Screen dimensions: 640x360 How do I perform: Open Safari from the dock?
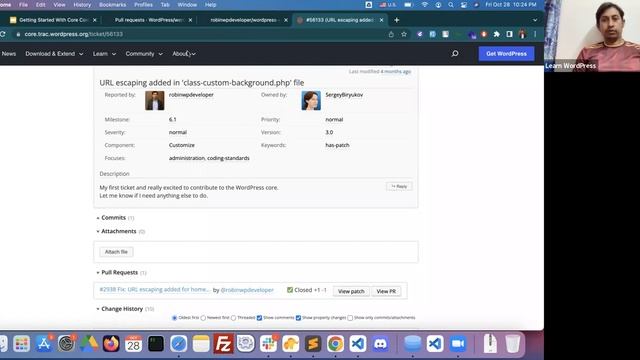pyautogui.click(x=178, y=344)
